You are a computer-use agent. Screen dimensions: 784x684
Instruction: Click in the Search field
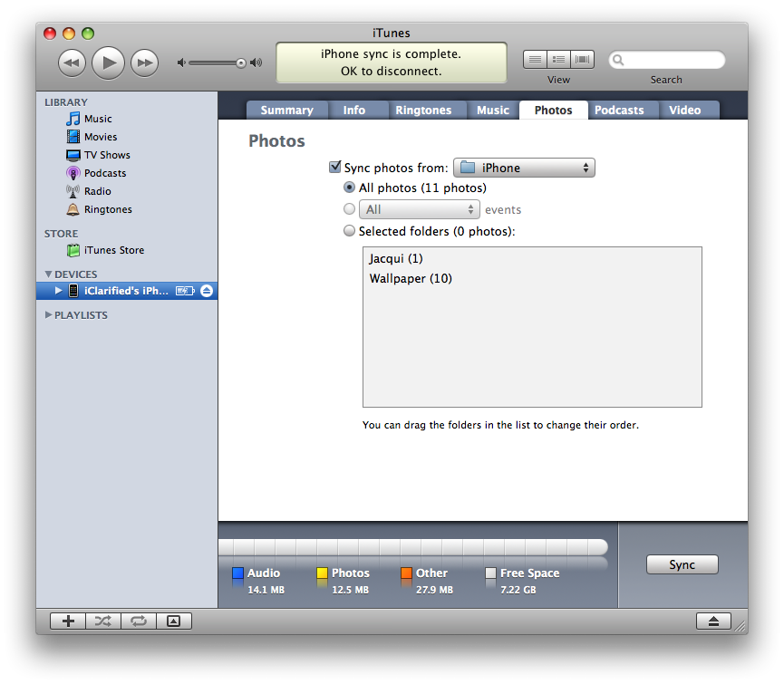pyautogui.click(x=666, y=60)
